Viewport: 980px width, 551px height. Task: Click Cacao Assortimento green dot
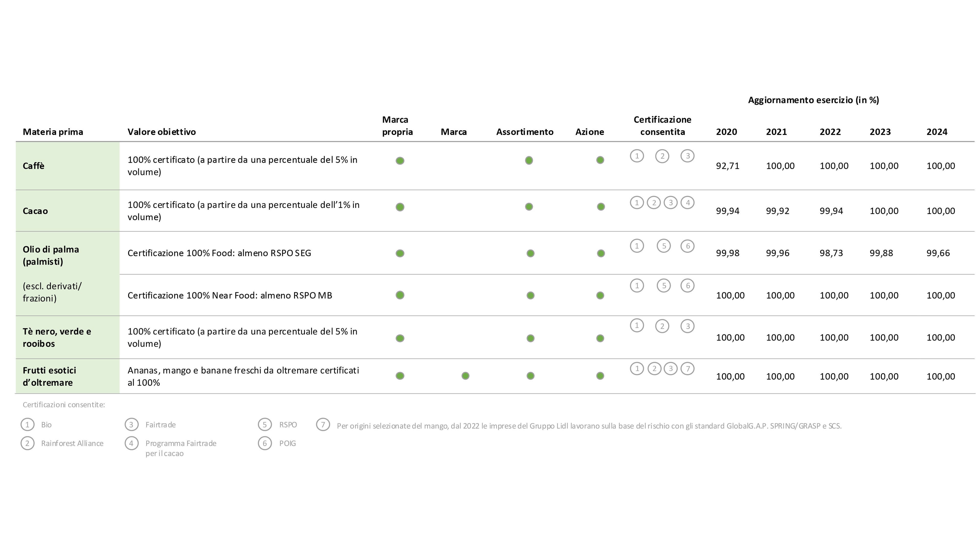coord(529,207)
